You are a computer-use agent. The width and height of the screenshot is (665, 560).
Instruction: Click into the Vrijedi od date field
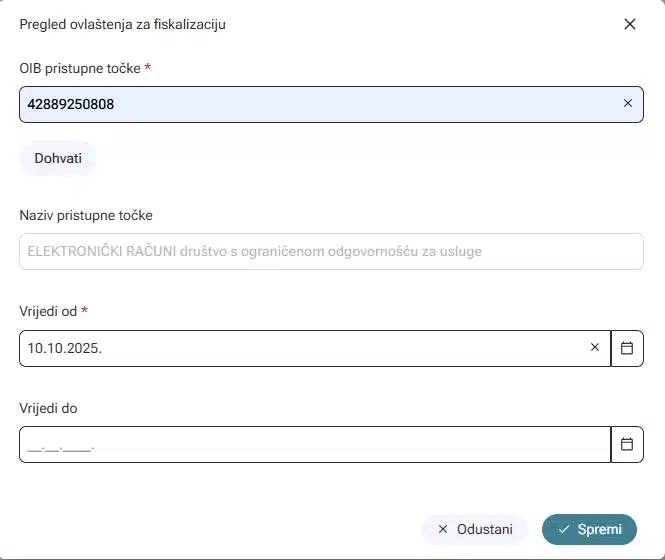[x=300, y=348]
